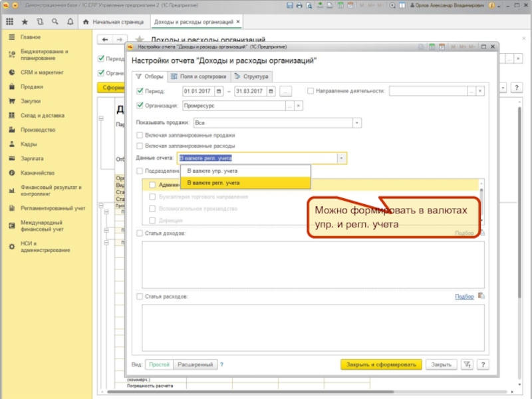The width and height of the screenshot is (532, 399).
Task: Click the Favorites star icon in top toolbar
Action: coord(25,22)
